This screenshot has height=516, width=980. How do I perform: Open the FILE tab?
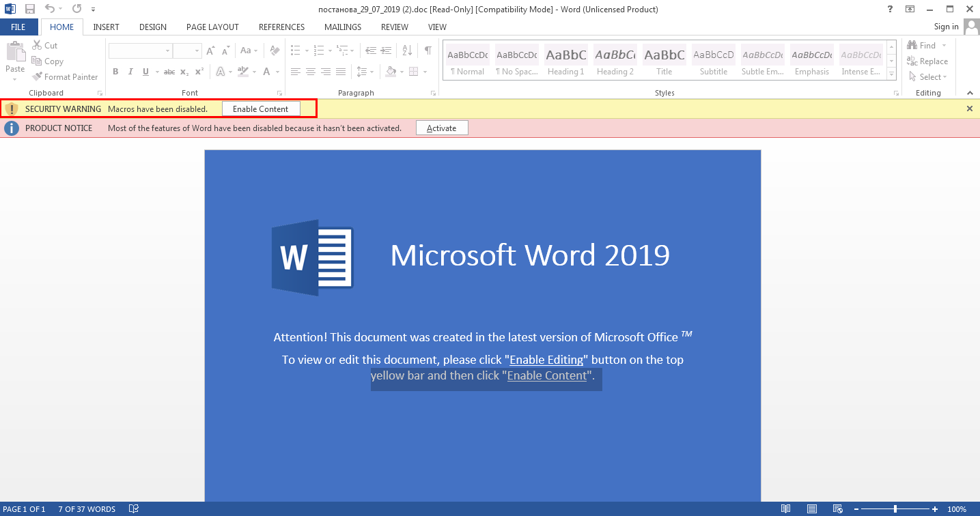coord(18,27)
